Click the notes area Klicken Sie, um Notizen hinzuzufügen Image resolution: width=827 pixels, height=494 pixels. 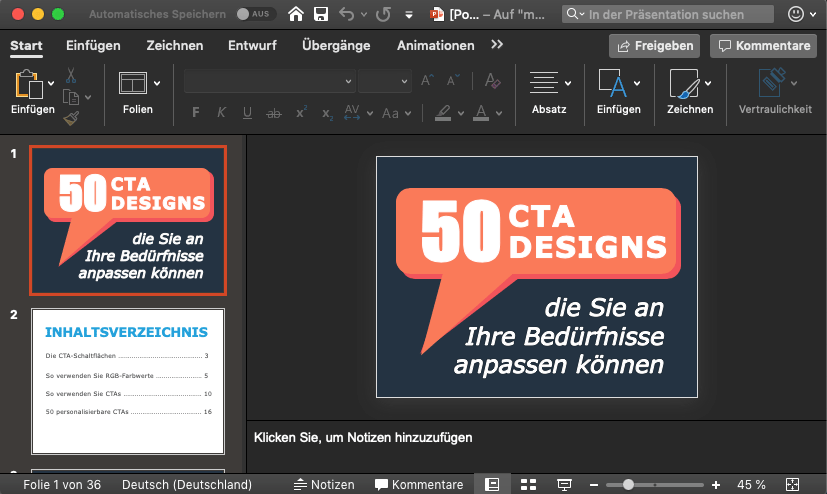(363, 438)
